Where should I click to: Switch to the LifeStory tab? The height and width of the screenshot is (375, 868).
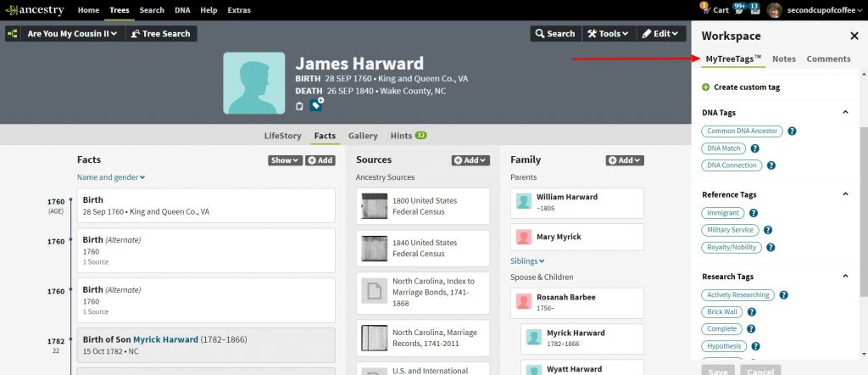pyautogui.click(x=282, y=136)
